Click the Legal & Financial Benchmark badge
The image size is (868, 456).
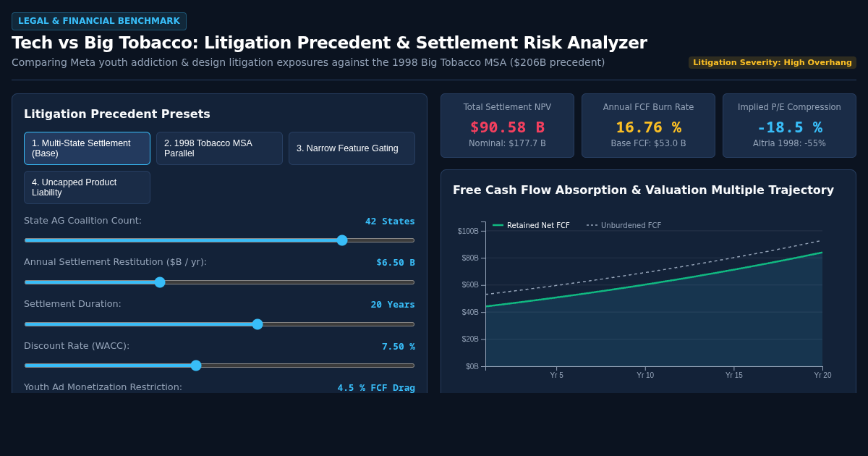[x=99, y=21]
